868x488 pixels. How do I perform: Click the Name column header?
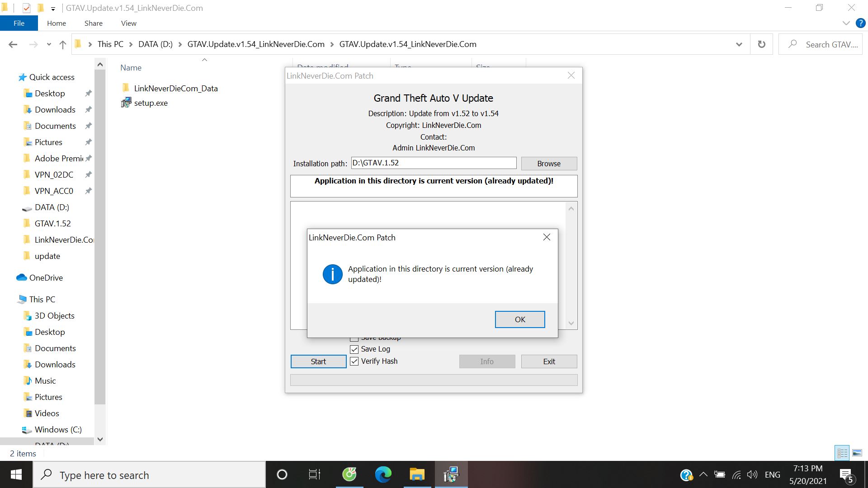131,68
